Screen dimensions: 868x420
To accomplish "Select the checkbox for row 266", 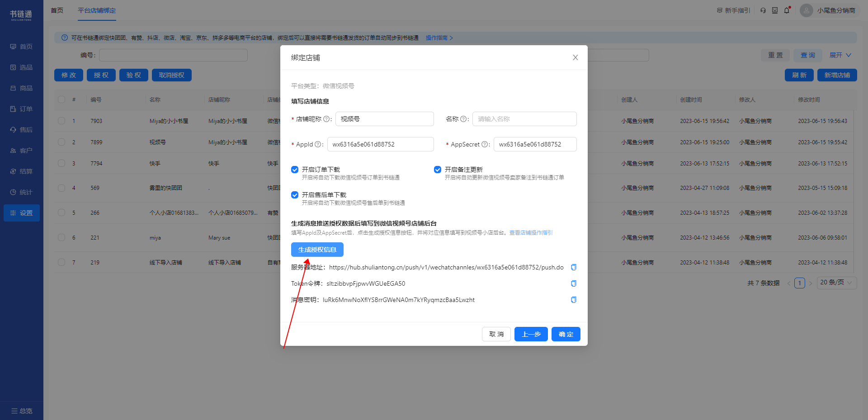I will point(61,212).
